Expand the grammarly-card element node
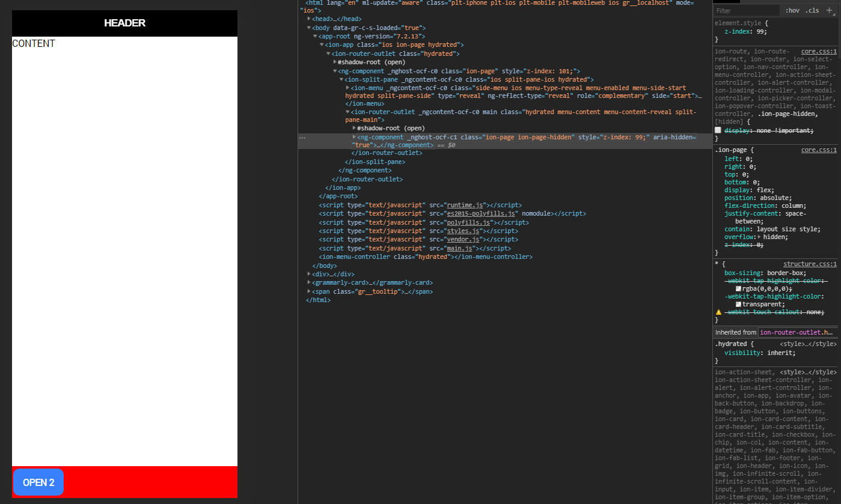Screen dimensions: 841x504 tap(309, 282)
